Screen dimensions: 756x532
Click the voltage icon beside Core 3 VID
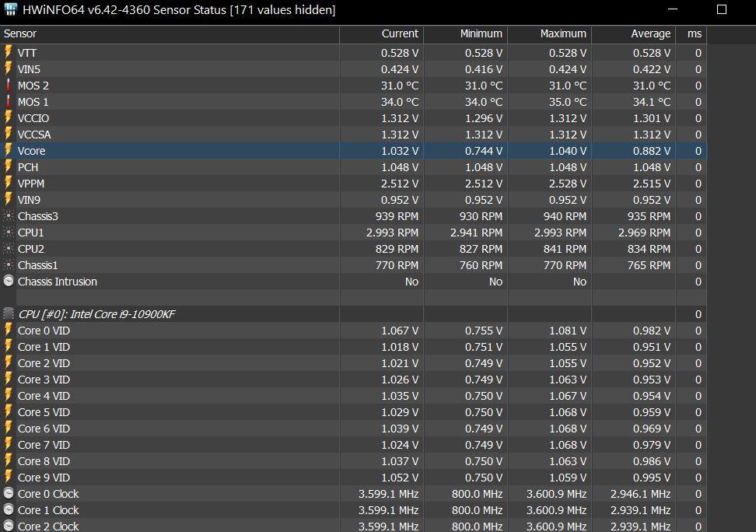point(9,379)
